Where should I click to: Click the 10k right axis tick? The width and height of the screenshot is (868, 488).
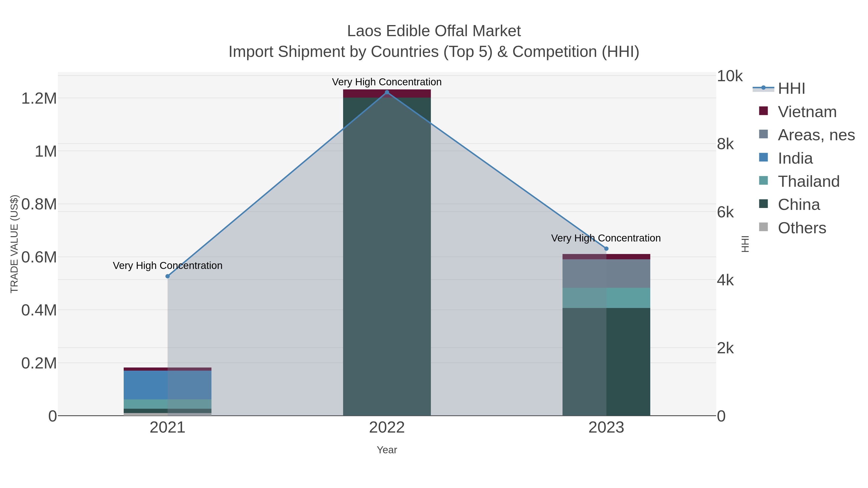[x=730, y=76]
